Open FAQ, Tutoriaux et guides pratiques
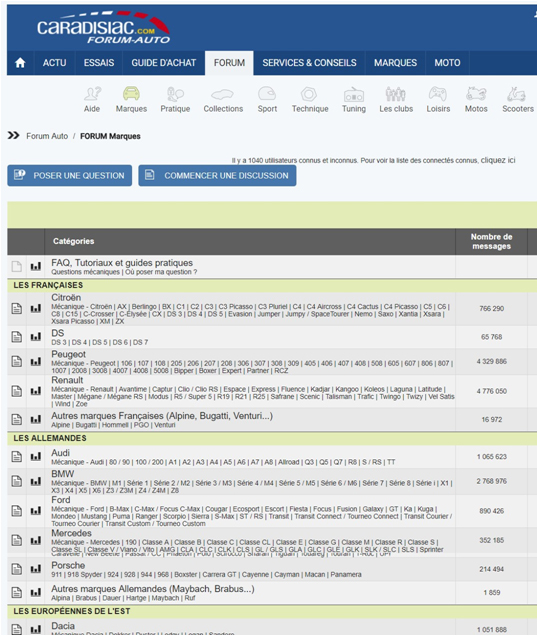The image size is (538, 636). [122, 263]
